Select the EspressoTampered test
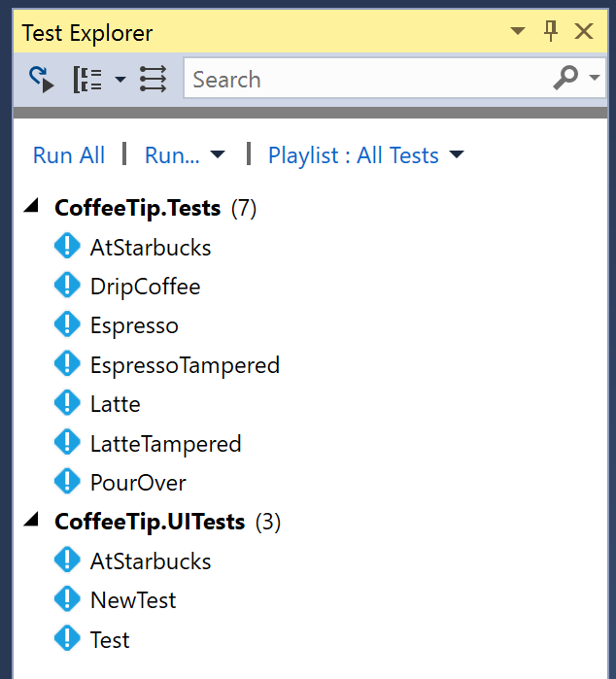Image resolution: width=616 pixels, height=679 pixels. tap(185, 365)
